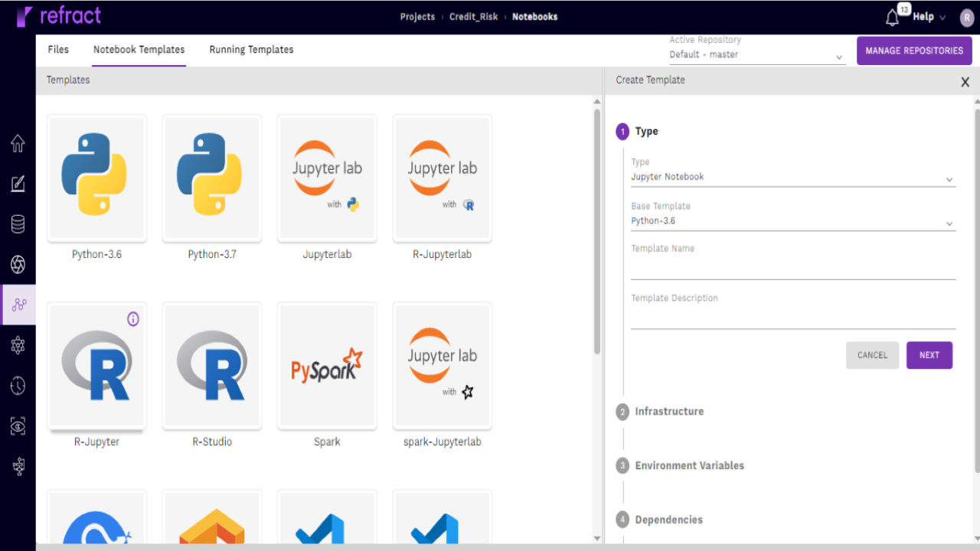The width and height of the screenshot is (980, 551).
Task: Switch to the Files tab
Action: [x=58, y=50]
